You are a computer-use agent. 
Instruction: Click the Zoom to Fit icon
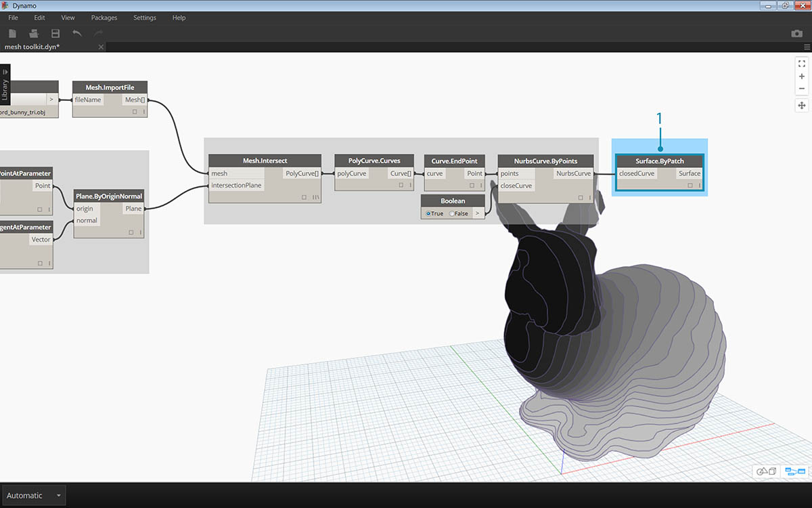(x=802, y=64)
